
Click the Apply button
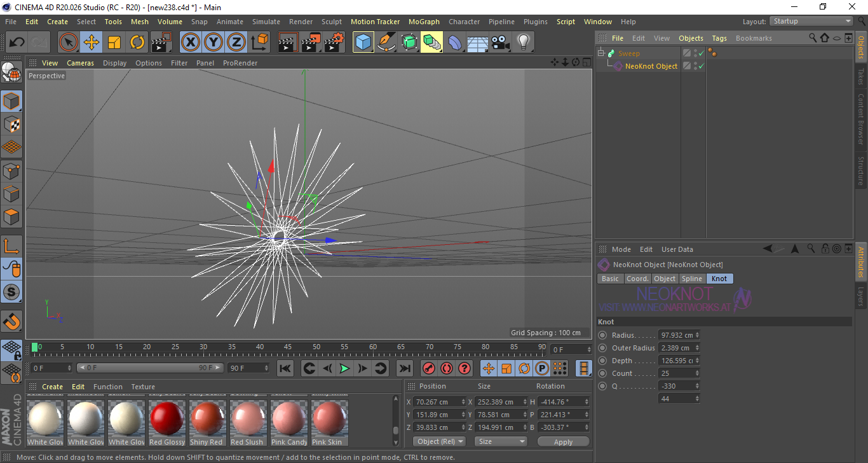(563, 441)
